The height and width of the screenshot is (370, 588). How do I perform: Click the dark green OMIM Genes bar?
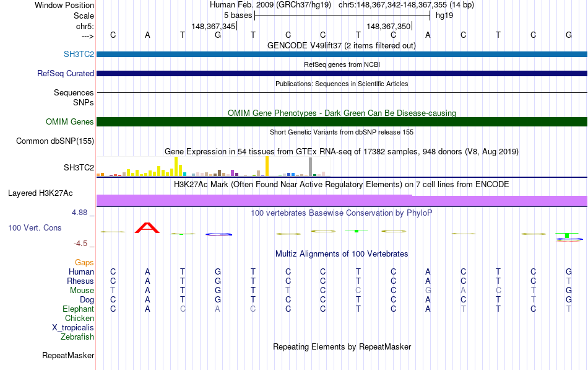click(342, 121)
